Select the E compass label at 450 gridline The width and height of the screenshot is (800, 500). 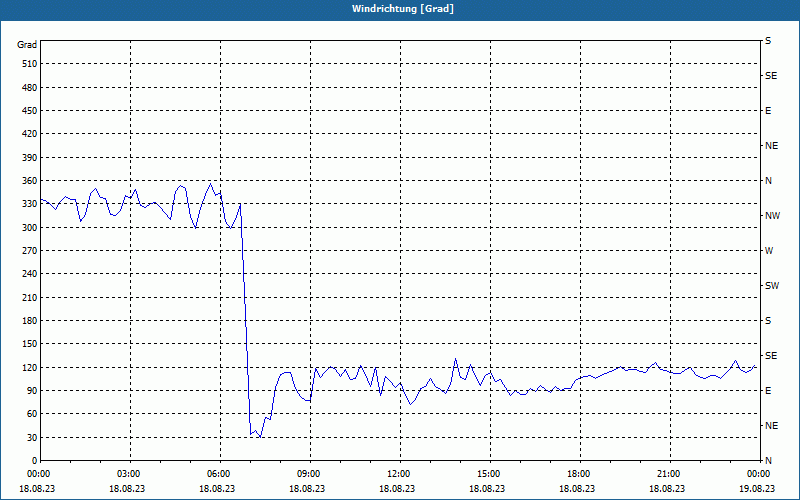[768, 111]
